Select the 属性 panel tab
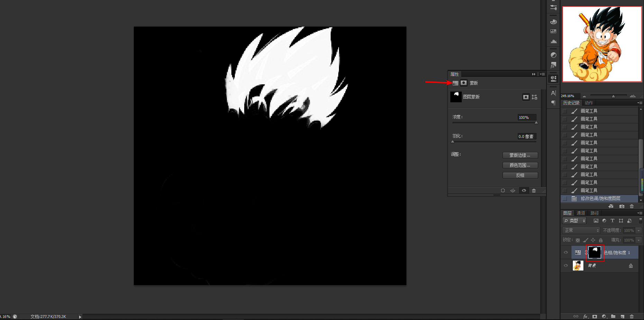This screenshot has width=644, height=320. tap(454, 74)
